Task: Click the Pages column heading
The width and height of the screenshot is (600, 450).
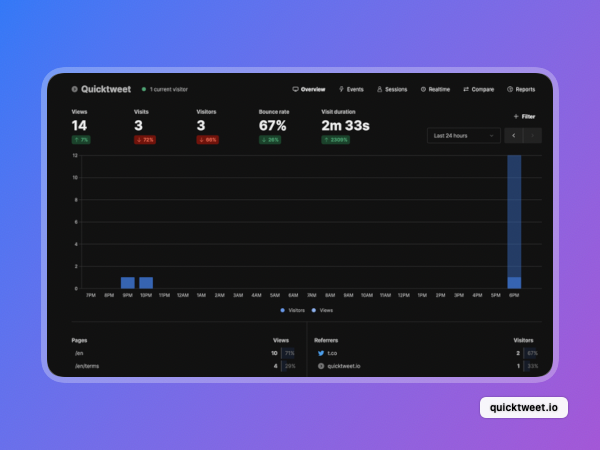Action: pos(79,340)
